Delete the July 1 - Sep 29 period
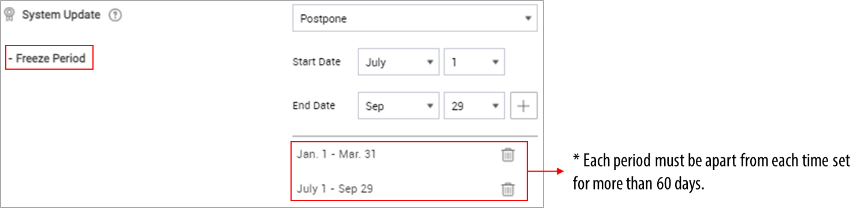Image resolution: width=868 pixels, height=208 pixels. 508,188
